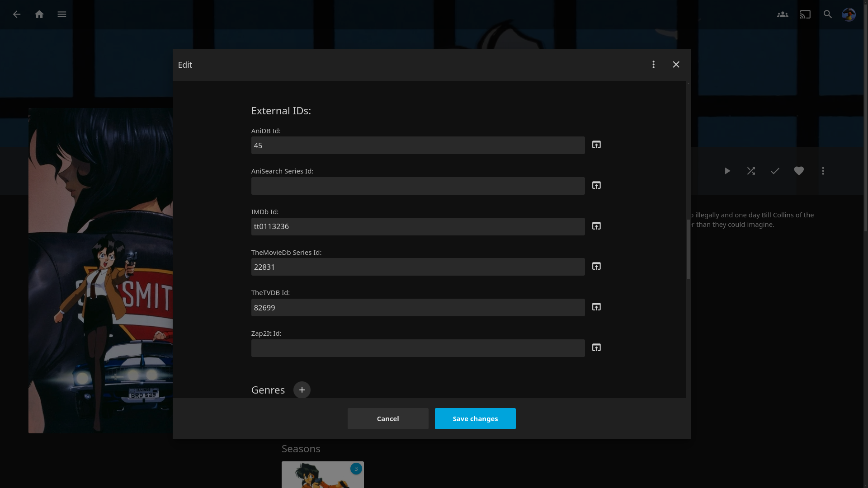Click the TheMovieDb Series Id field
The image size is (868, 488).
[x=418, y=267]
